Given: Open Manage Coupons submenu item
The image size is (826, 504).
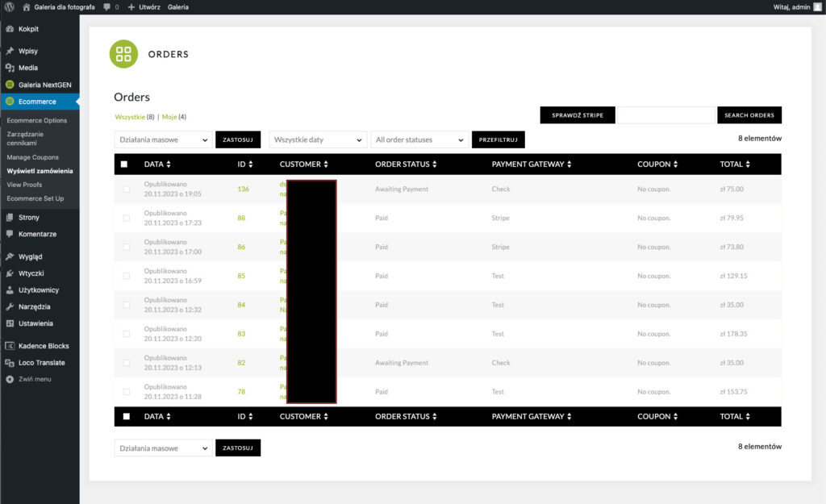Looking at the screenshot, I should point(33,157).
